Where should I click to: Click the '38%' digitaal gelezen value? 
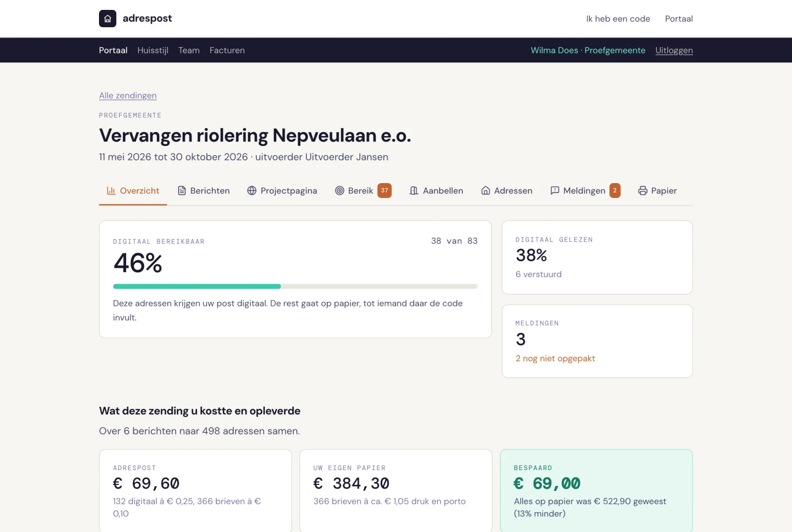(x=532, y=255)
